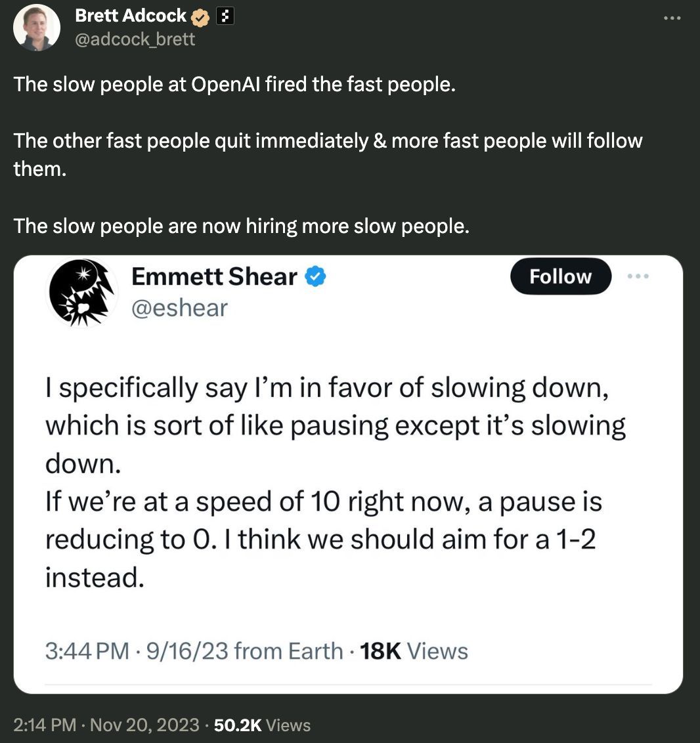
Task: Click the line "The slow people are now hiring more slow people."
Action: pos(242,226)
